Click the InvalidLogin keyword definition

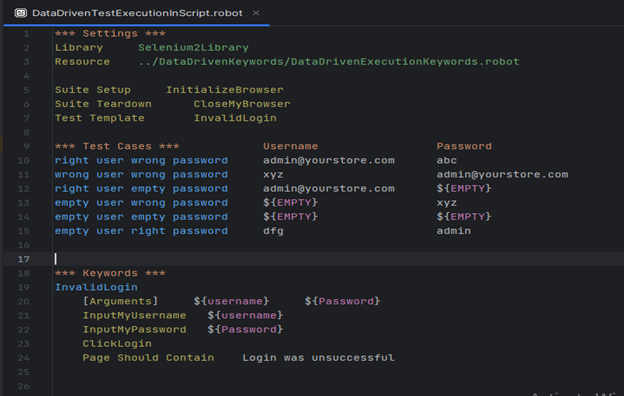(x=96, y=287)
